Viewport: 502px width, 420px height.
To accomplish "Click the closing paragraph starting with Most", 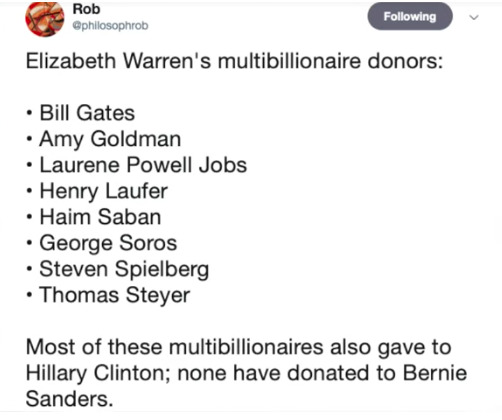I will coord(247,373).
